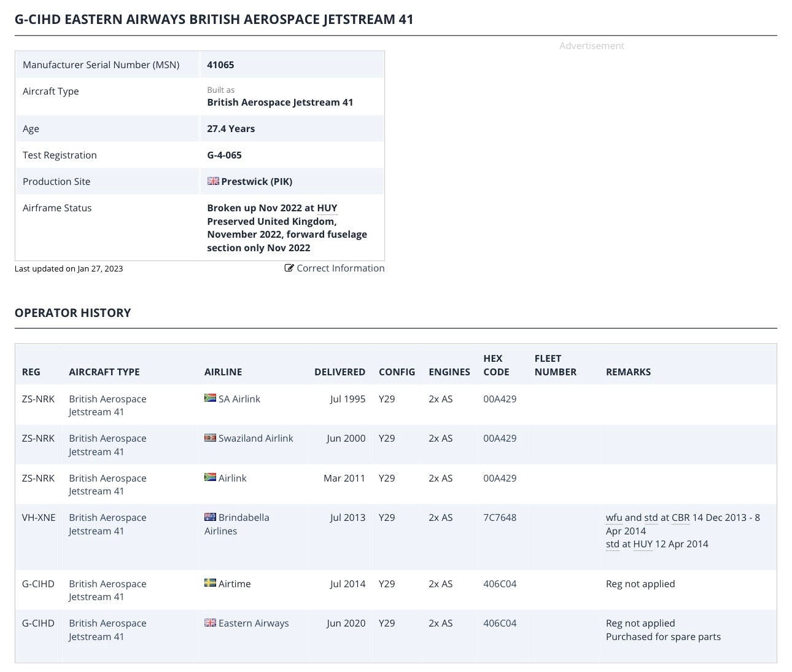The image size is (792, 672).
Task: Click the Australian flag beside Brindabella
Action: click(210, 517)
